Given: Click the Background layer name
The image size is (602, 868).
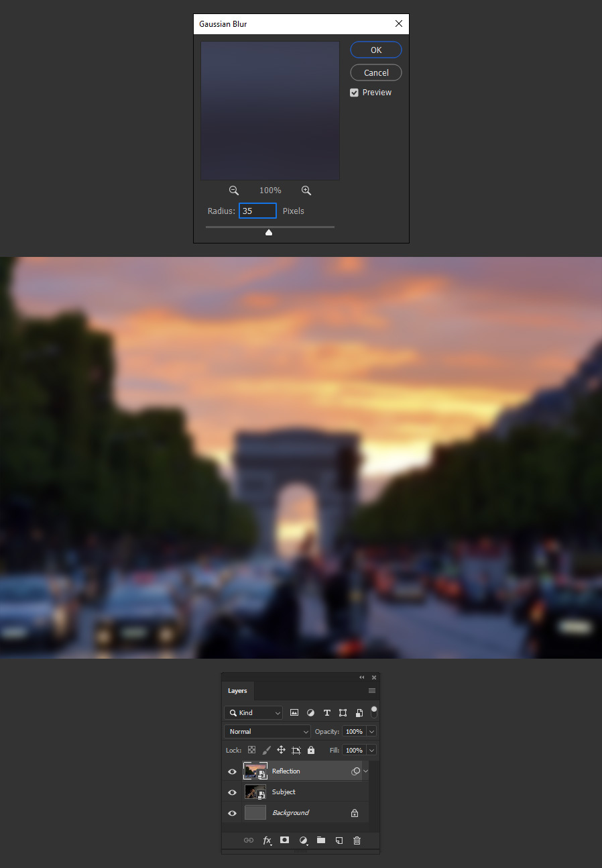Looking at the screenshot, I should (290, 813).
